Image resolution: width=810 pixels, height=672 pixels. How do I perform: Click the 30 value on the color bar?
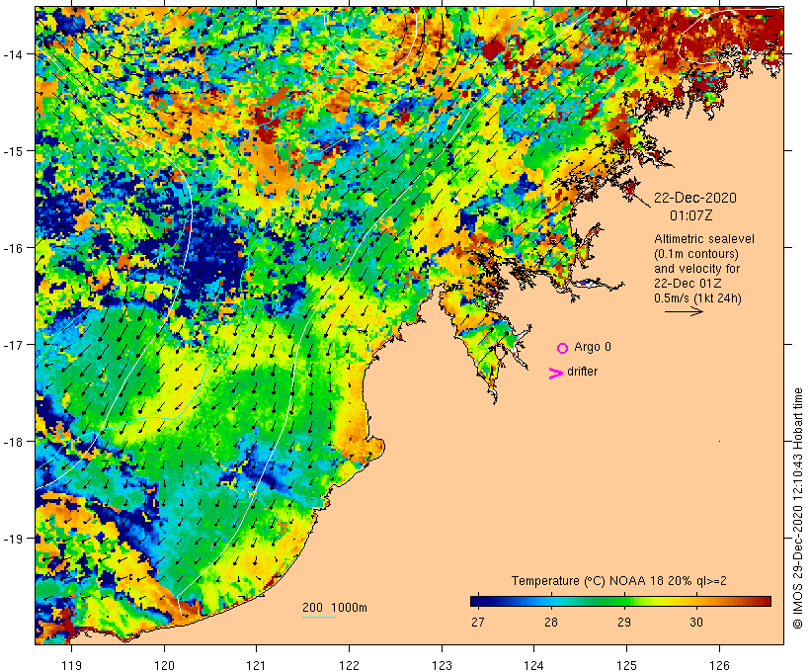pyautogui.click(x=696, y=622)
